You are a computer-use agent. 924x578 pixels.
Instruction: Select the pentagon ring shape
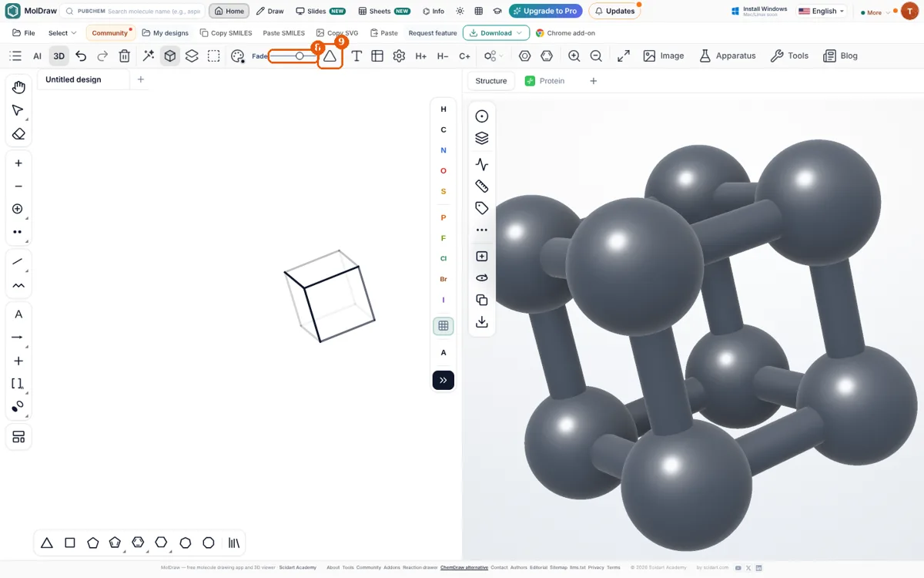92,543
